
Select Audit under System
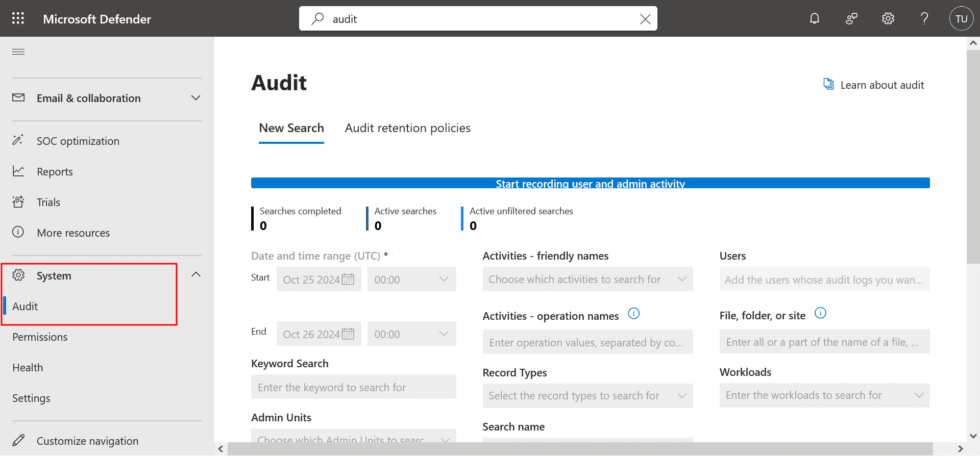tap(25, 306)
